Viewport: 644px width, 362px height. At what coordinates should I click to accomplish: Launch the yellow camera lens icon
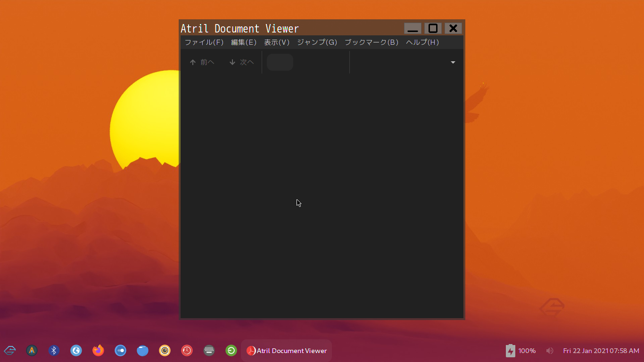pos(165,350)
